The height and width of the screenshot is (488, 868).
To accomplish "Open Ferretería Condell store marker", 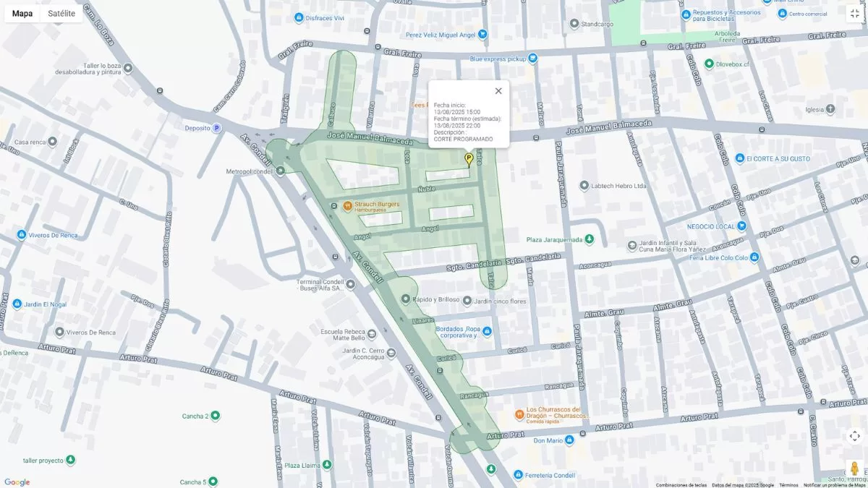I will (x=518, y=475).
